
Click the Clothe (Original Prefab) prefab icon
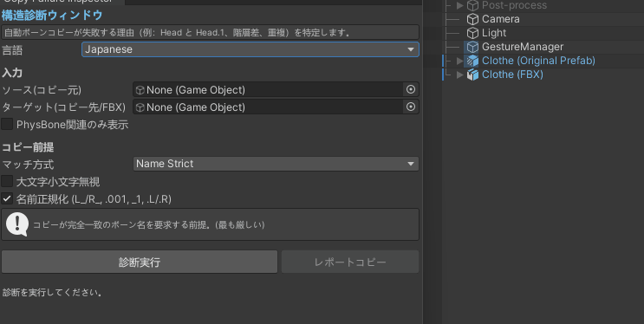point(472,61)
